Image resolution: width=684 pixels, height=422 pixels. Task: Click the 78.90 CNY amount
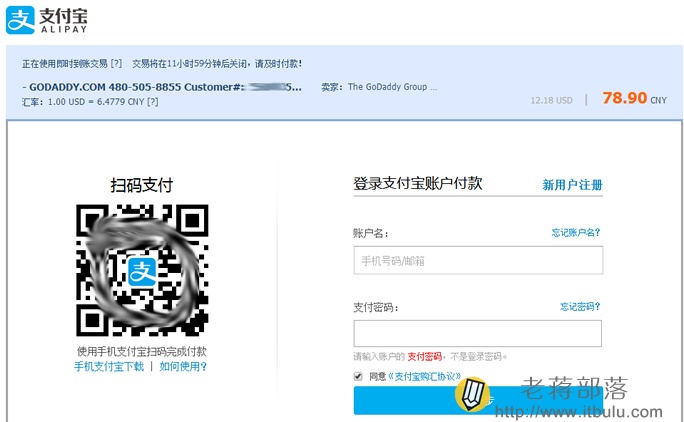click(x=634, y=98)
